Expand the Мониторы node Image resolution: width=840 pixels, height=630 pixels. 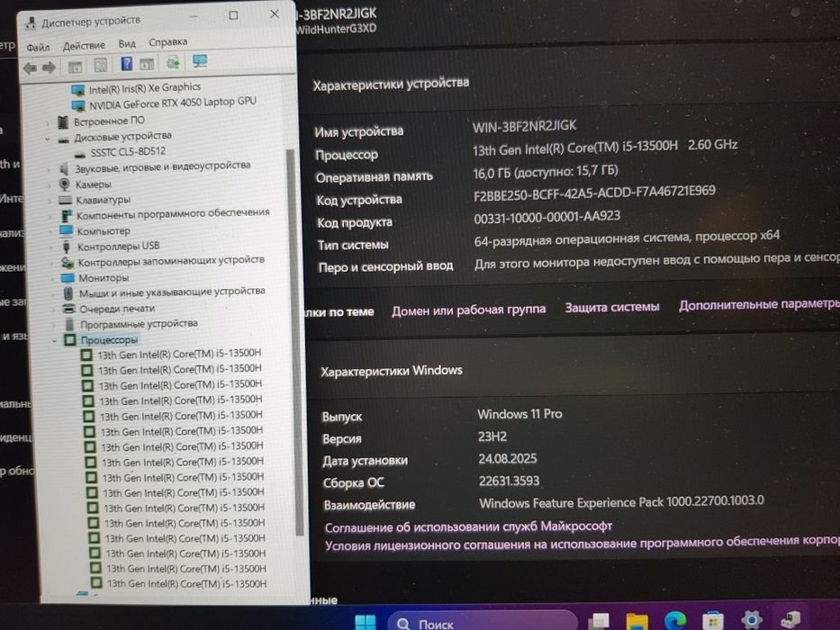52,279
